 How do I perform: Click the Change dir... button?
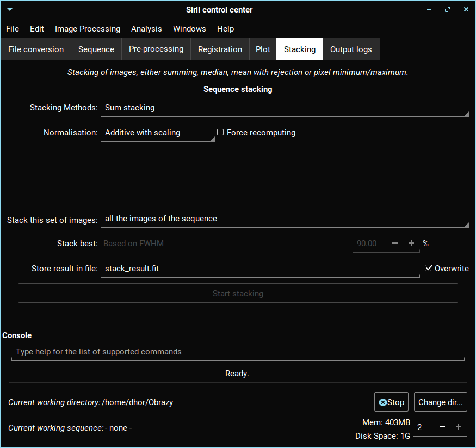[x=441, y=402]
